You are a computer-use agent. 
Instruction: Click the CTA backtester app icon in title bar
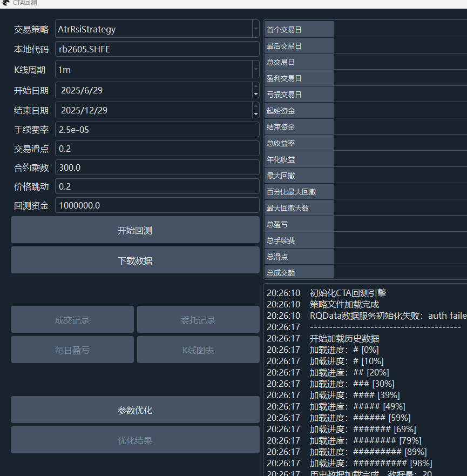5,3
